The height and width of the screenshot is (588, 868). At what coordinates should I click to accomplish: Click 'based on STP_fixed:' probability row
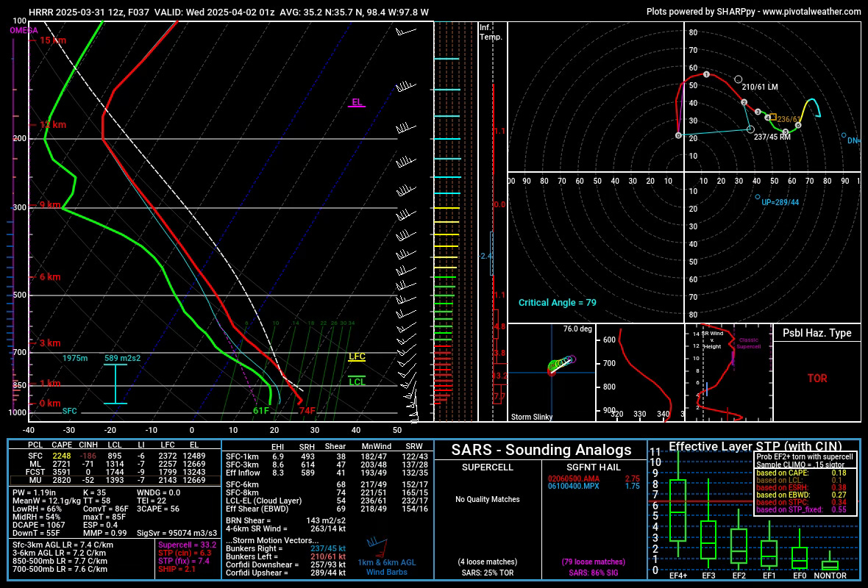tap(801, 510)
